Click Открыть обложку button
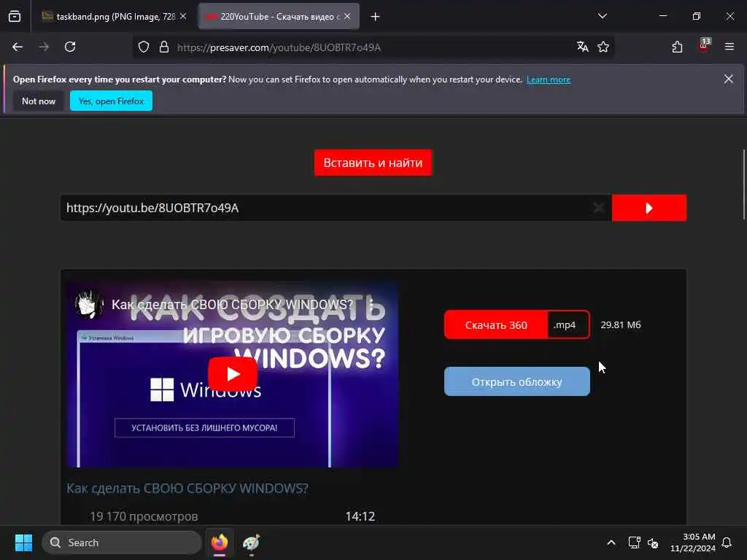 (517, 382)
